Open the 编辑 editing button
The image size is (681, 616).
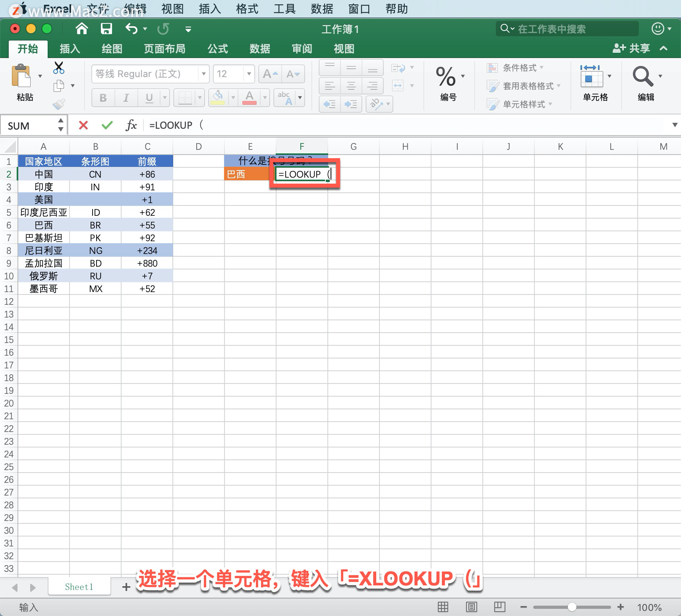(x=646, y=83)
